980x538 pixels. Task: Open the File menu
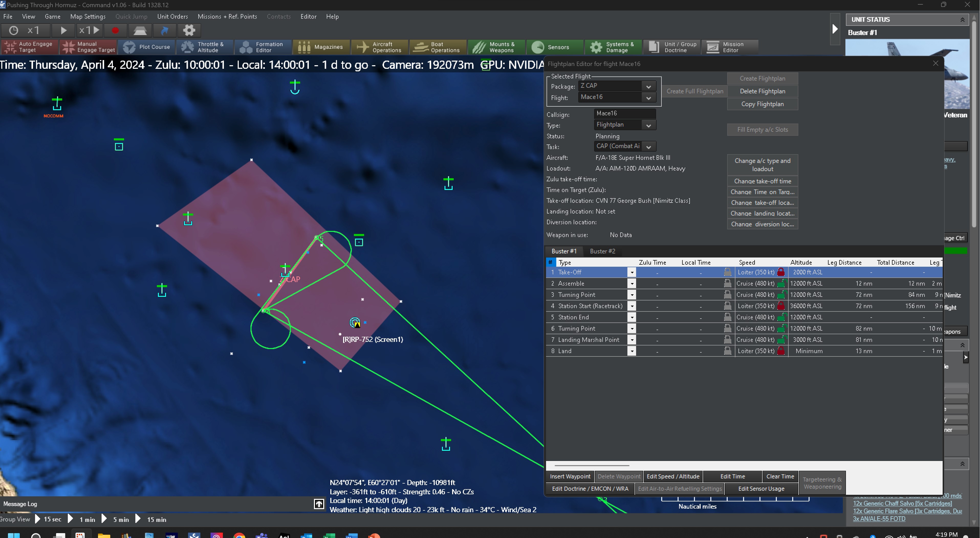pos(8,16)
